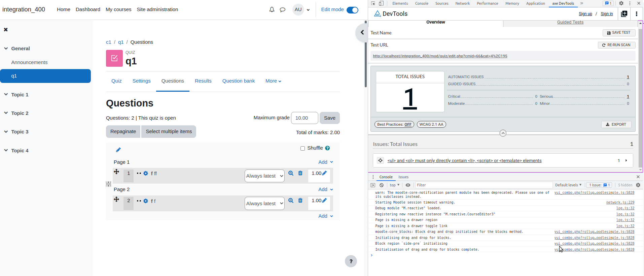644x276 pixels.
Task: Open the Results tab
Action: 203,81
